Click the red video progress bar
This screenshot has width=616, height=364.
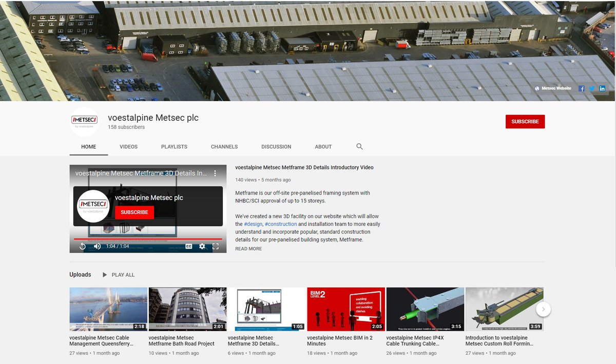[148, 239]
